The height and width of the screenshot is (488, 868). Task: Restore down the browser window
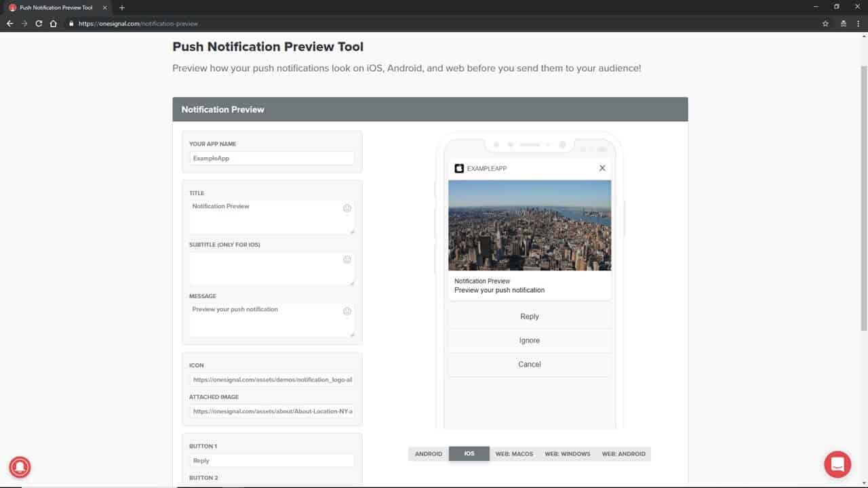(x=836, y=7)
